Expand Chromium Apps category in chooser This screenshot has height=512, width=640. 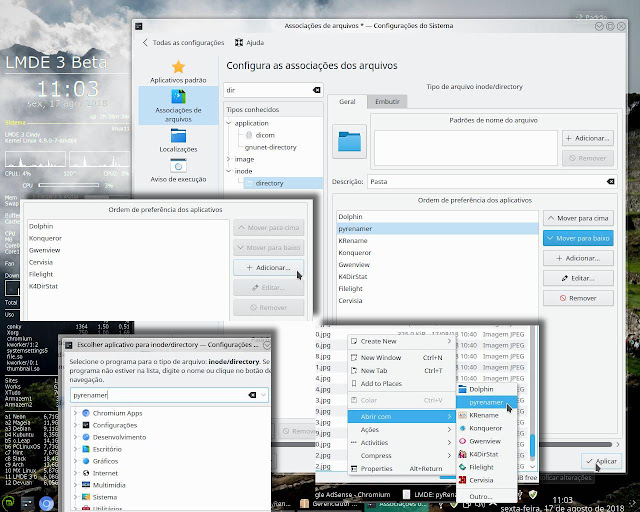[x=76, y=413]
